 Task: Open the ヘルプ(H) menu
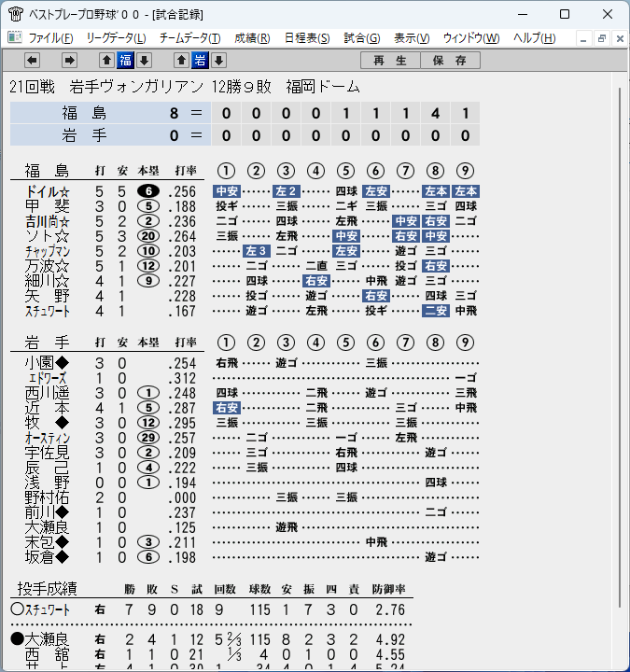click(535, 38)
